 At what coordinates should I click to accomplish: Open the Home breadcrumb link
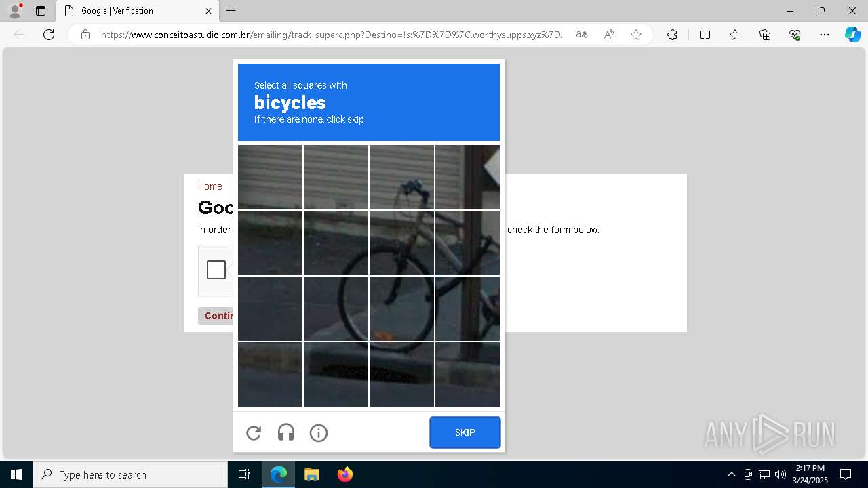tap(210, 186)
